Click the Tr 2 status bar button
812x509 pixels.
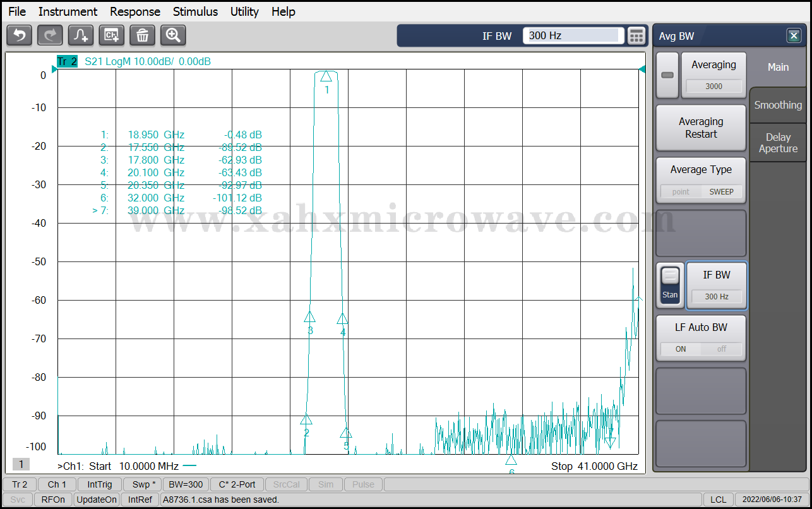pyautogui.click(x=20, y=484)
